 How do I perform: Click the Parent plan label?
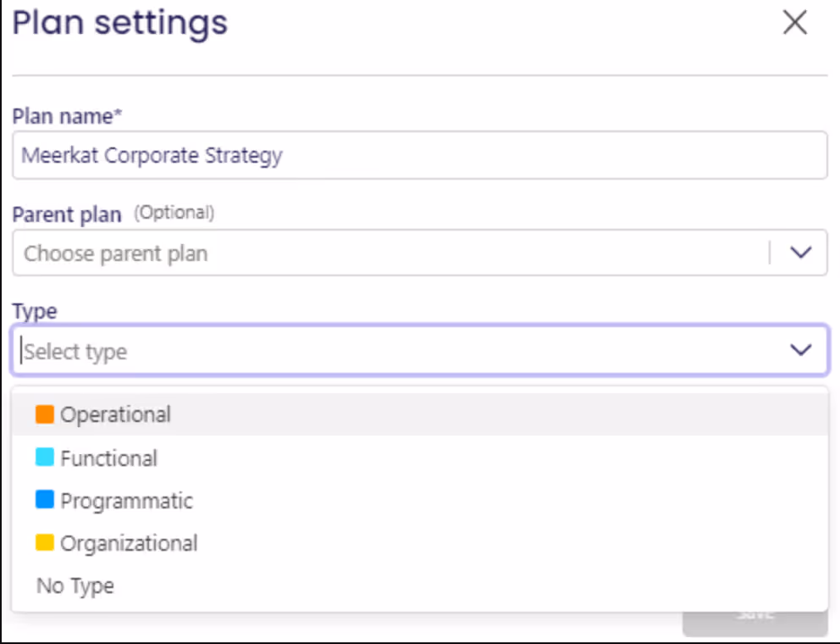click(67, 214)
